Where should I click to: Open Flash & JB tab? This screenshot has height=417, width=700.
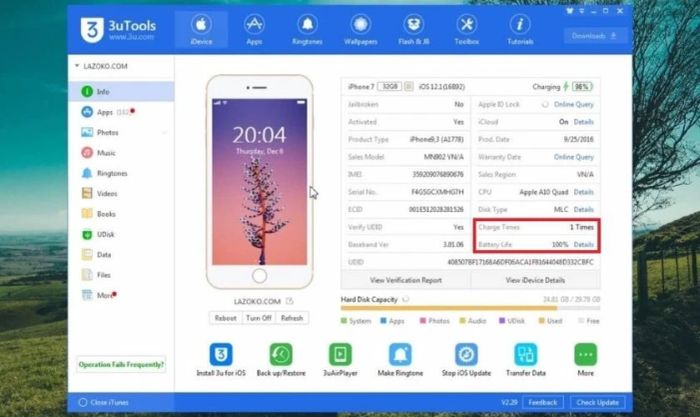(413, 29)
